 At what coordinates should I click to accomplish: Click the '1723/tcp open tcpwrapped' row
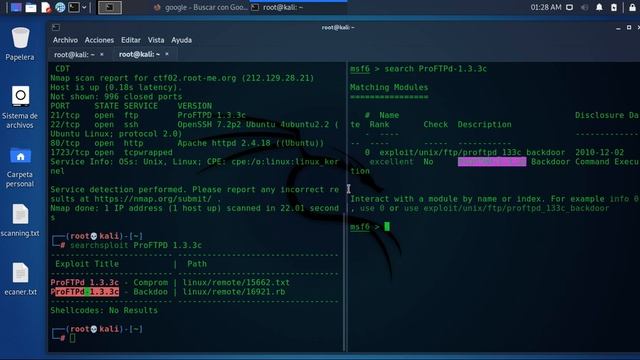(x=111, y=153)
